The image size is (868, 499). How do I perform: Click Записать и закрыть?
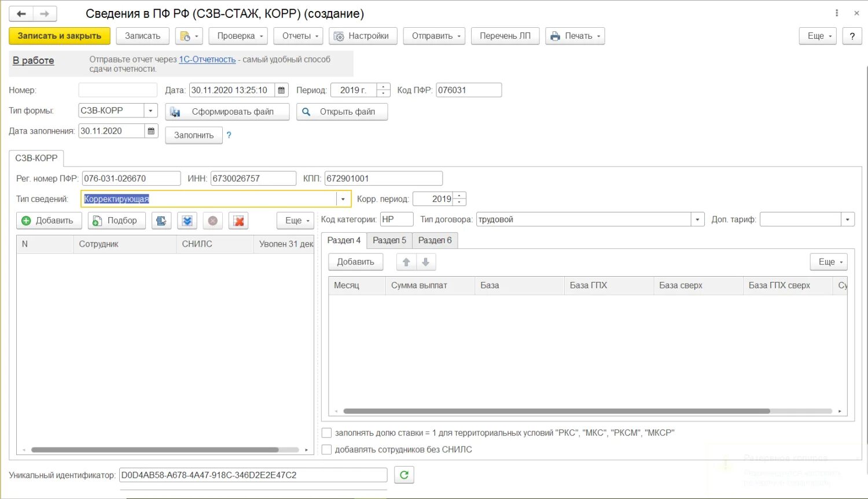[x=60, y=36]
